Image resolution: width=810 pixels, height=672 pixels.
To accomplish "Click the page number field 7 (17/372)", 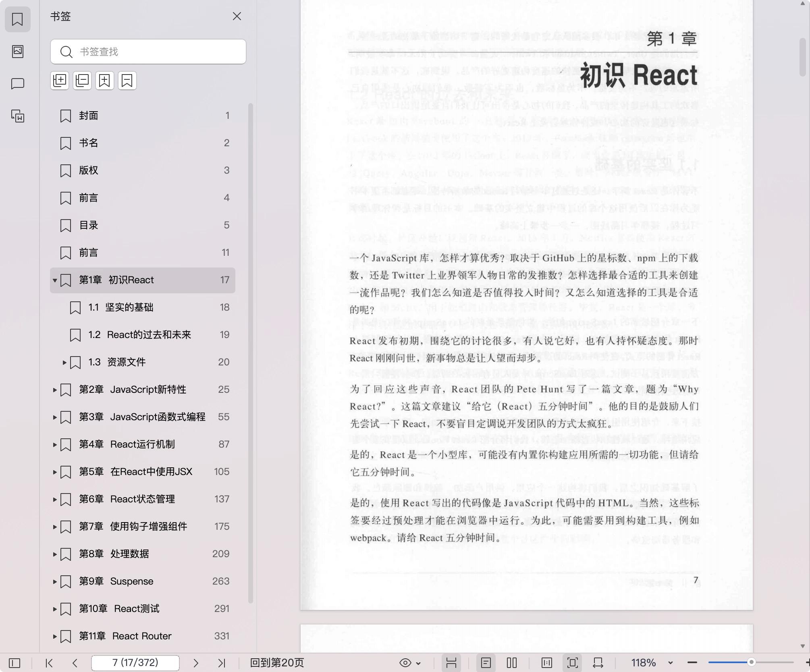I will [x=135, y=663].
